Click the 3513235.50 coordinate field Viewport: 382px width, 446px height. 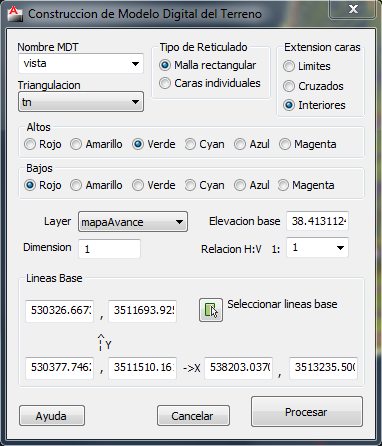(x=323, y=368)
